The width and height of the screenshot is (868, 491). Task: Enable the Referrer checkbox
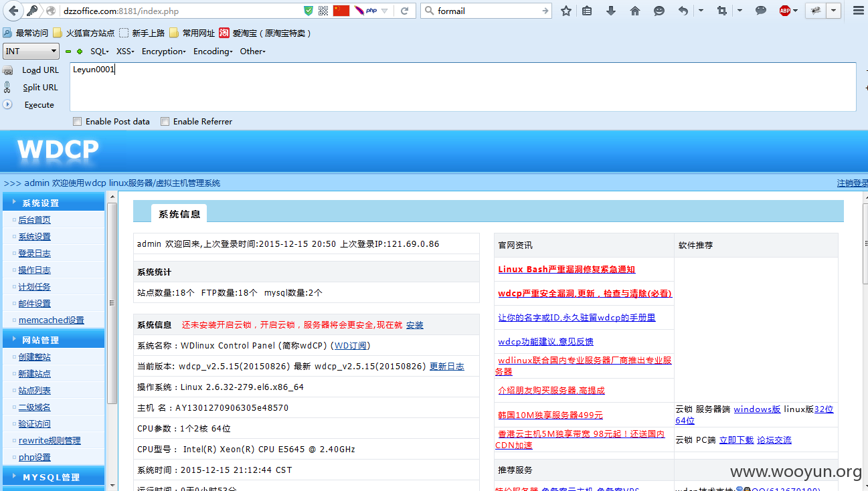[165, 122]
